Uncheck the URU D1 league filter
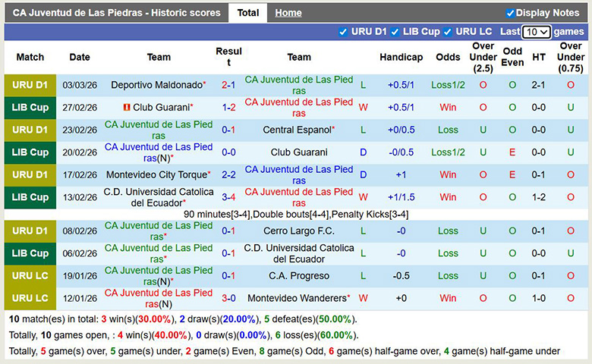Image resolution: width=592 pixels, height=364 pixels. (344, 32)
